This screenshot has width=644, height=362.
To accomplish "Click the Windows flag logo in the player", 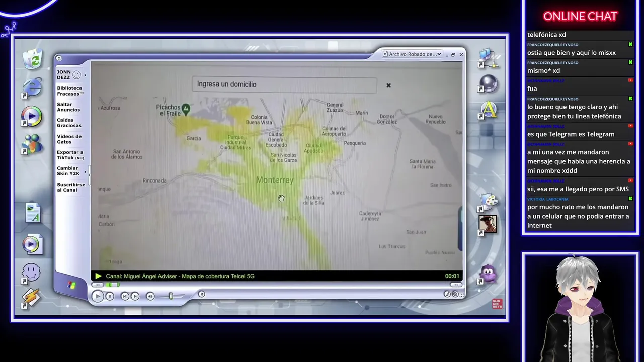I will tap(71, 285).
